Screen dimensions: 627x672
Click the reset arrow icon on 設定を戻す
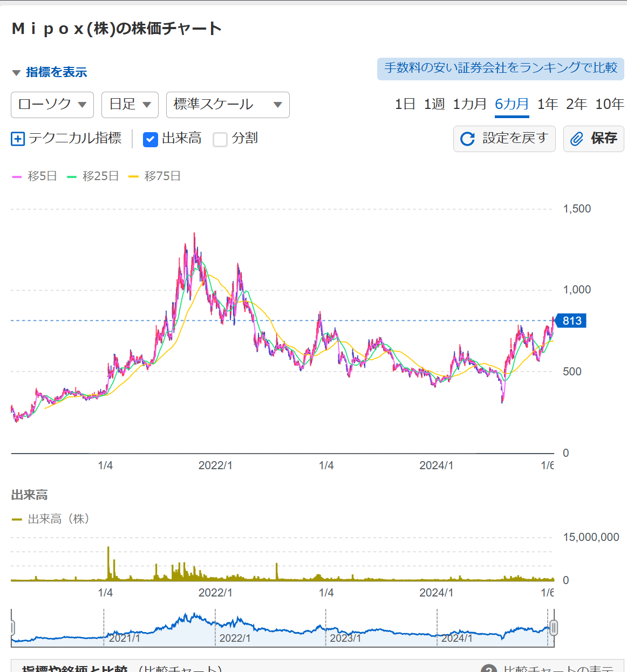pyautogui.click(x=467, y=139)
